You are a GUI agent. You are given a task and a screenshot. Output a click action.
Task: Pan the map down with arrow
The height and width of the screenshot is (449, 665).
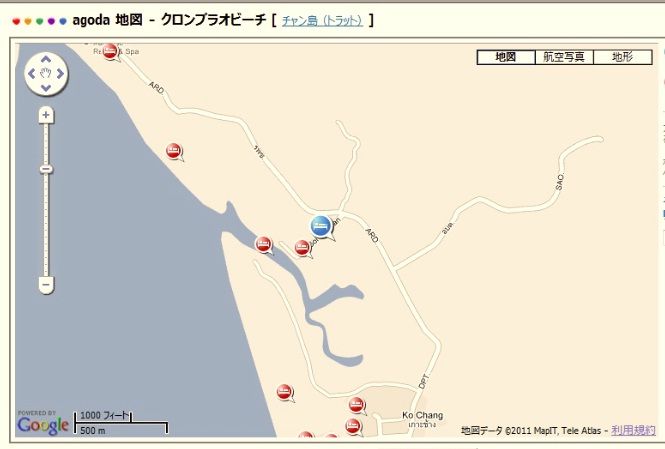tap(46, 88)
